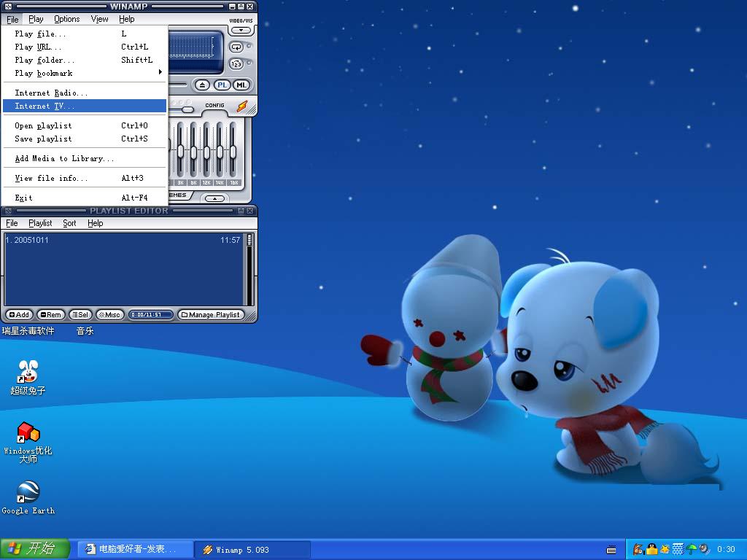
Task: Choose Play file... menu entry
Action: 85,34
